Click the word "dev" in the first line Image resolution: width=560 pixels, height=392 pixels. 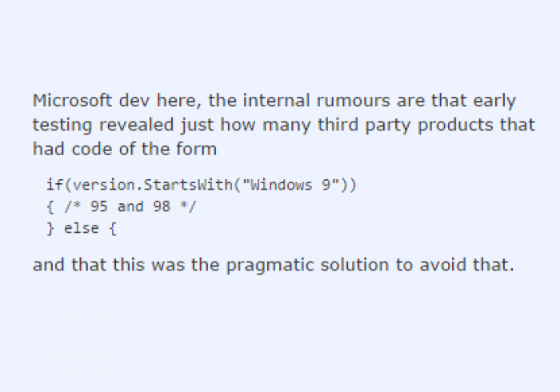click(x=134, y=100)
